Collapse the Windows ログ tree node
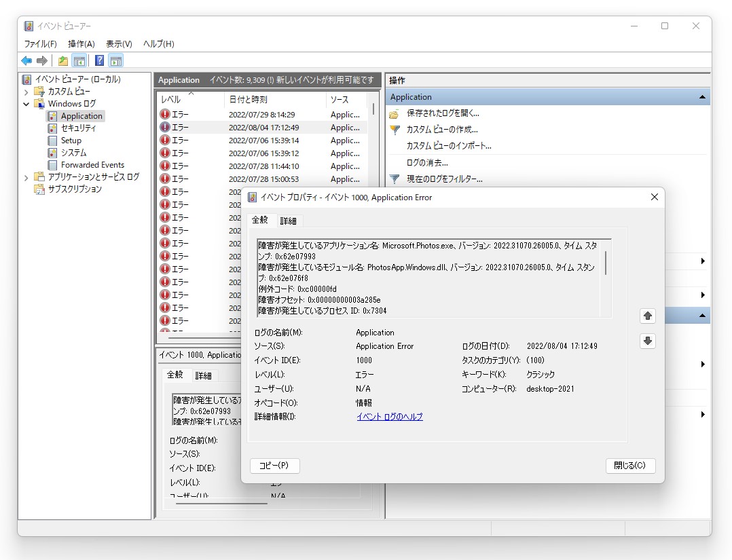 (26, 104)
